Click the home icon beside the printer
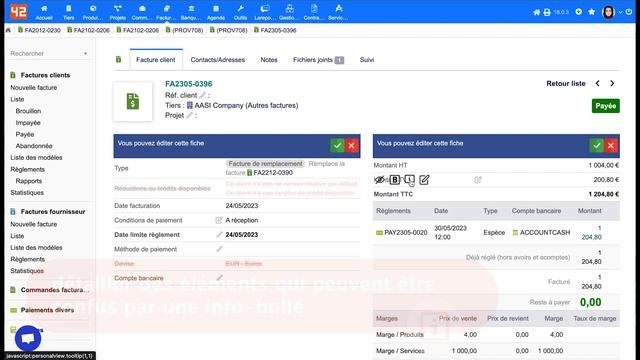The width and height of the screenshot is (640, 360). 537,12
